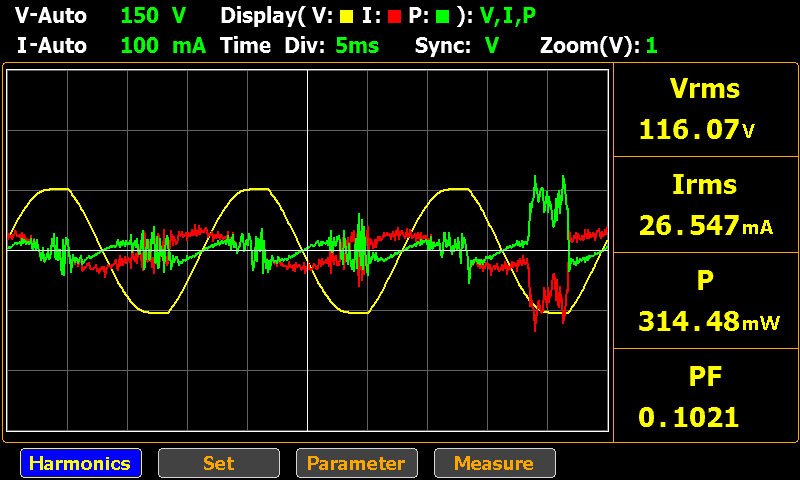Choose the Measure option
The image size is (800, 480).
pyautogui.click(x=494, y=463)
